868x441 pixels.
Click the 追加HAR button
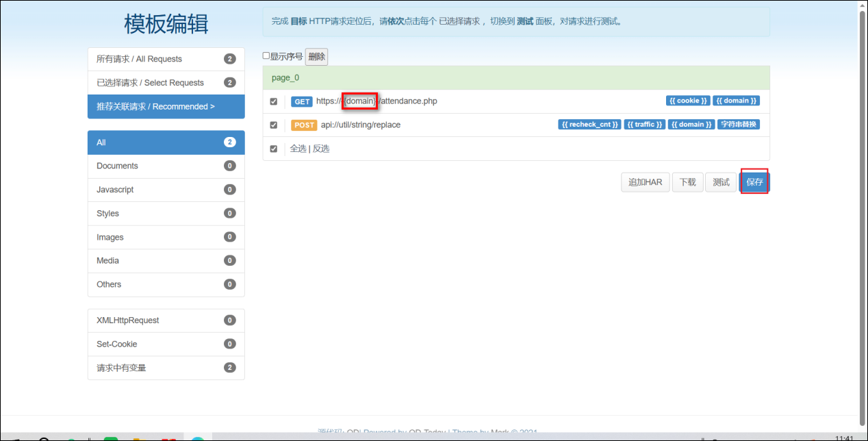pos(645,182)
